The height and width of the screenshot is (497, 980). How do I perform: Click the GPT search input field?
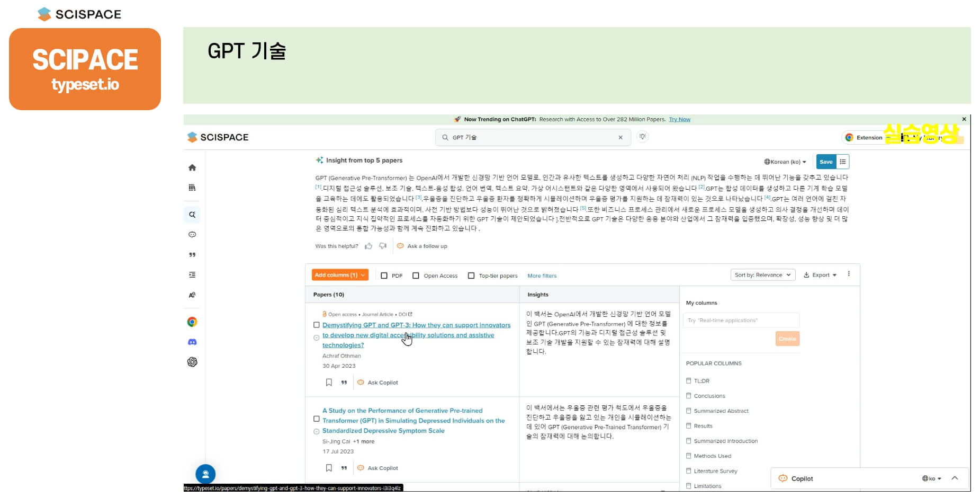pyautogui.click(x=532, y=137)
